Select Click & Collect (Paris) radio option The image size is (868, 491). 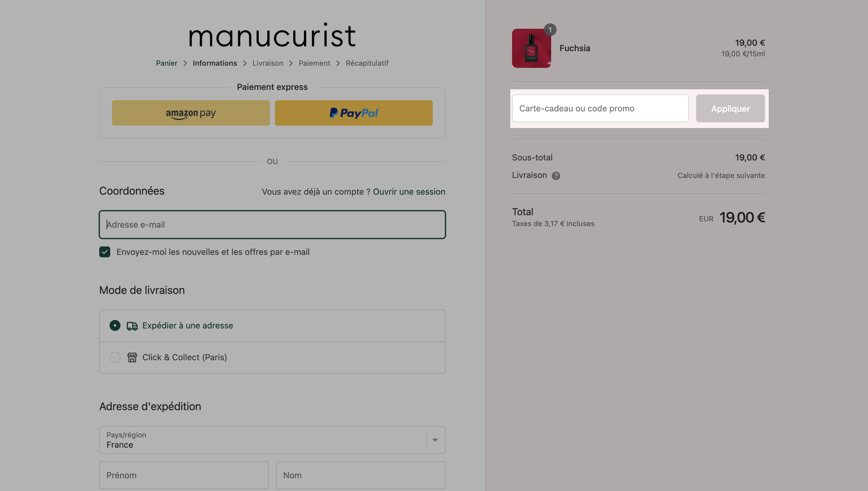(x=115, y=357)
